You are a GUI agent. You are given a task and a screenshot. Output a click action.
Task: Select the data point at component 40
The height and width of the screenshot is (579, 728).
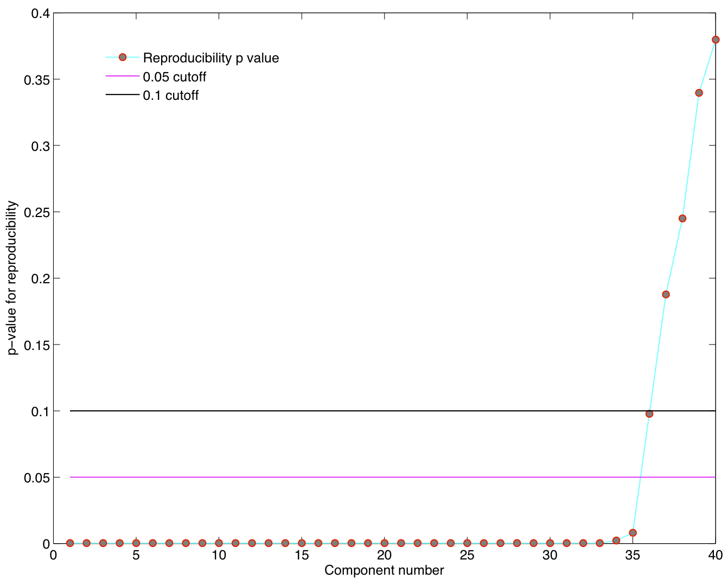716,39
